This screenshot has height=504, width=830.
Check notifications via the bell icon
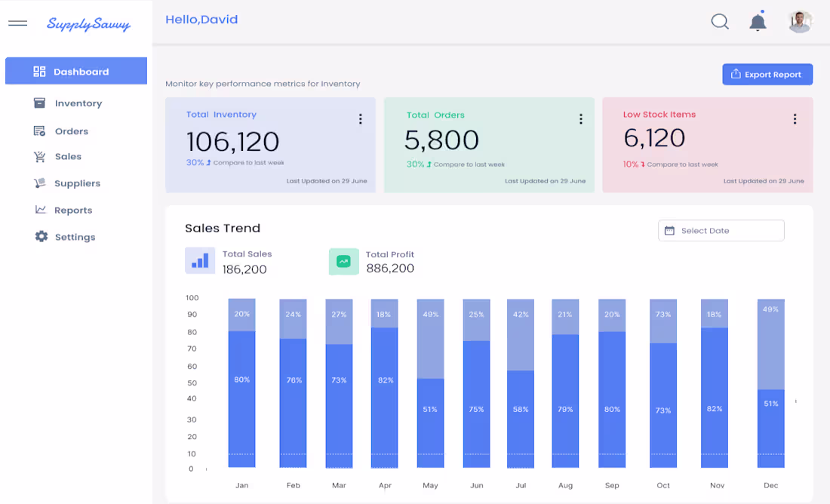(758, 22)
